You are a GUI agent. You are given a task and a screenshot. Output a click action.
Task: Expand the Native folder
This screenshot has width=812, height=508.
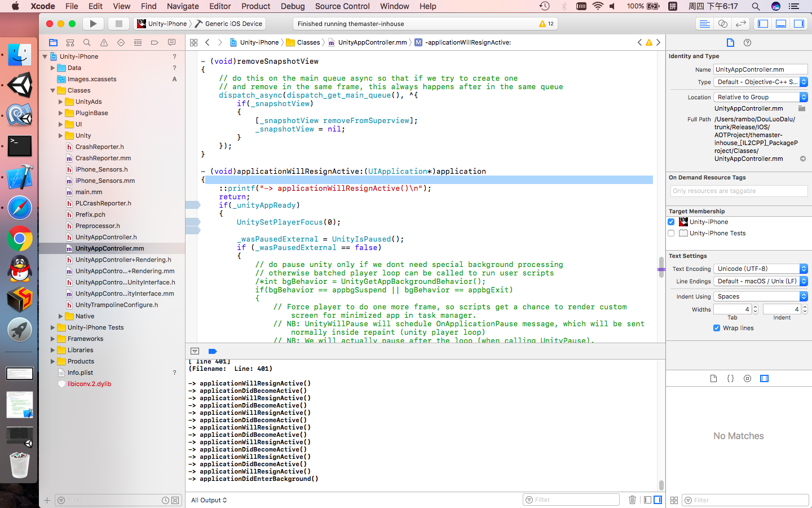(61, 316)
